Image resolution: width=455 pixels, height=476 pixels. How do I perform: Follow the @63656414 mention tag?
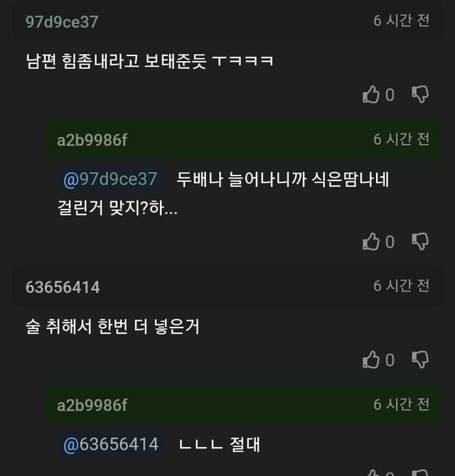pos(111,444)
